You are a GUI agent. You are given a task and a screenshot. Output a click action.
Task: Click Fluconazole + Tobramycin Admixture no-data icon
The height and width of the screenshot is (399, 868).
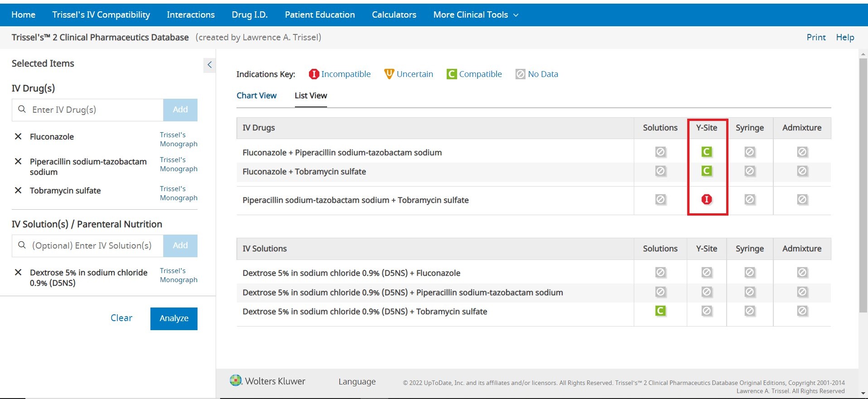(x=802, y=171)
